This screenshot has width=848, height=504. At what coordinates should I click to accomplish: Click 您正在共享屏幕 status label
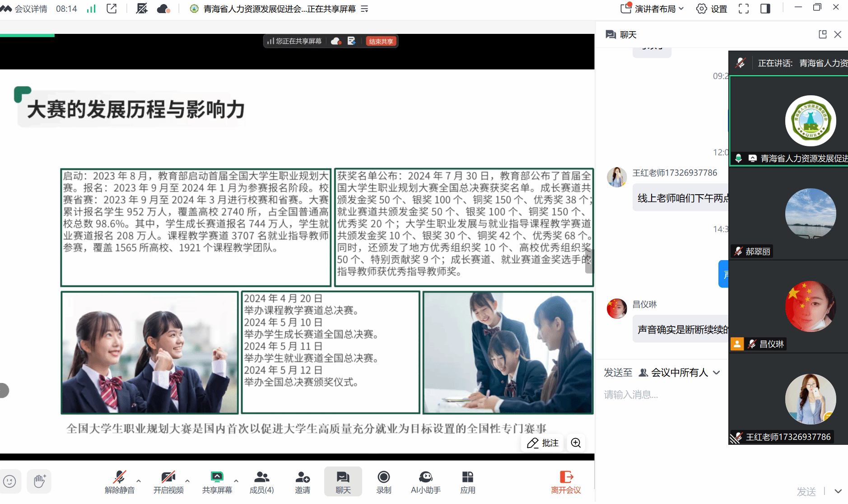tap(294, 41)
